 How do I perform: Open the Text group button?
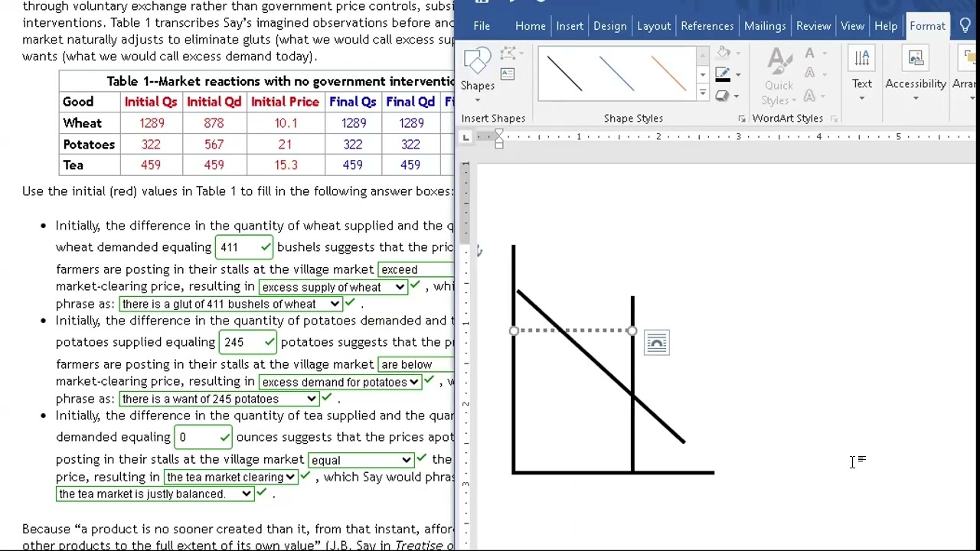coord(862,74)
